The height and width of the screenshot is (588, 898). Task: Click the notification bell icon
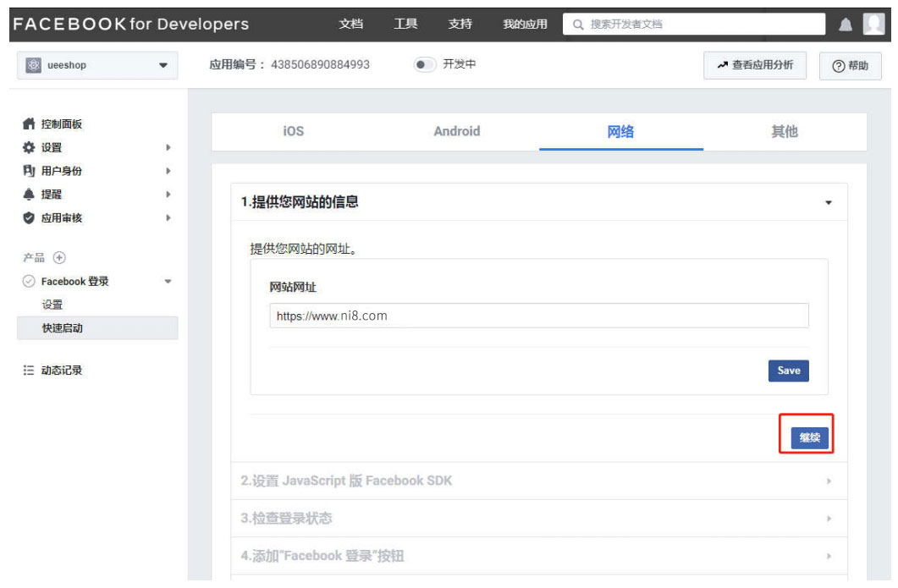coord(845,25)
